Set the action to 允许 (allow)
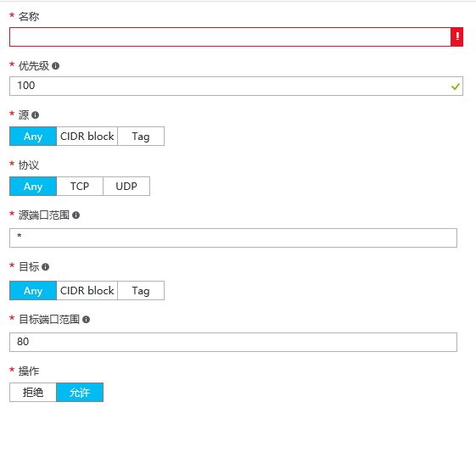 coord(80,393)
